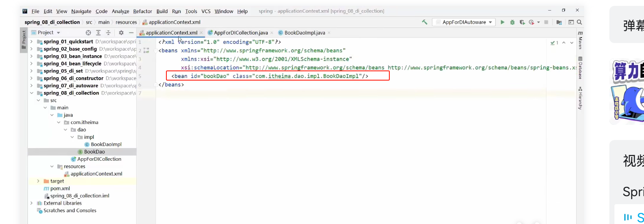Expand the spring_06_di_constructor module
The height and width of the screenshot is (224, 644).
point(31,78)
